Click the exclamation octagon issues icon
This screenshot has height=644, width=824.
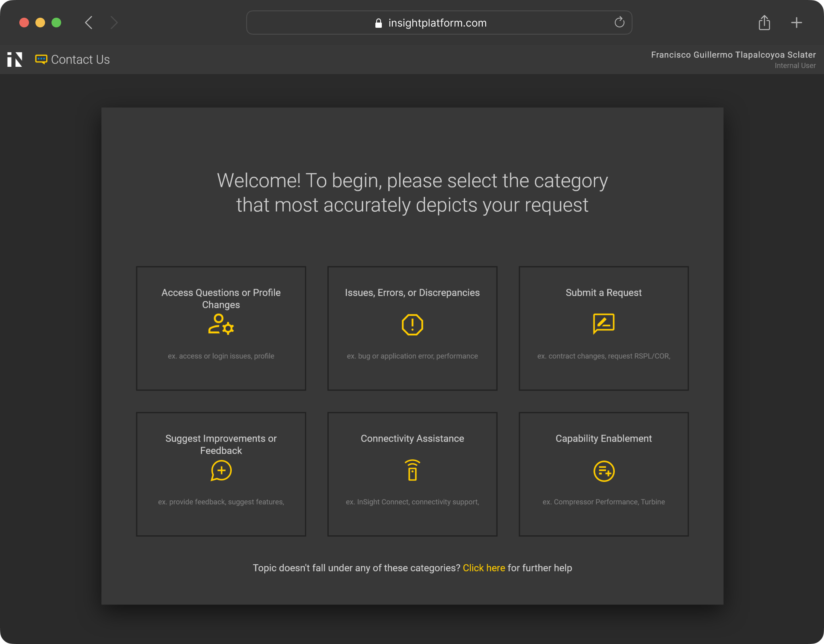[412, 324]
